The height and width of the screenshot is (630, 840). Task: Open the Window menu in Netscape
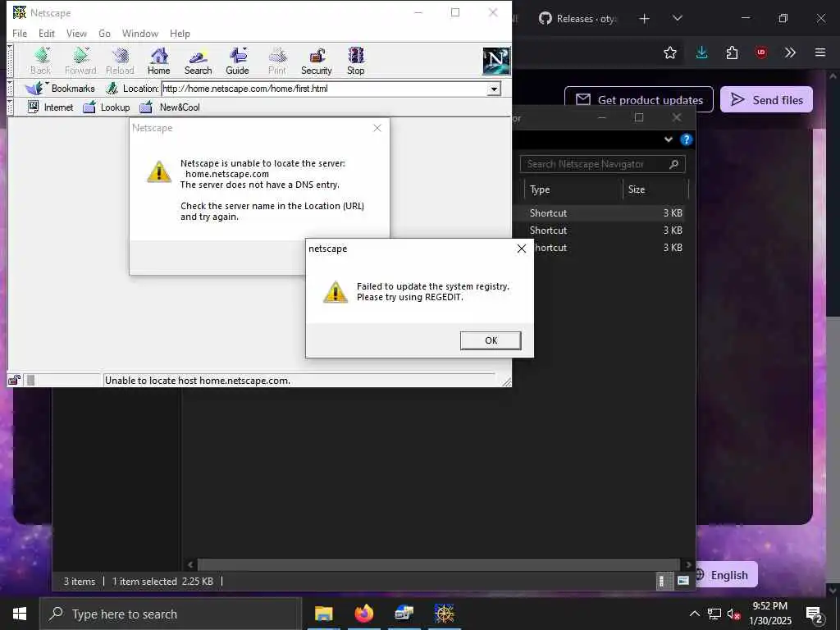coord(139,33)
